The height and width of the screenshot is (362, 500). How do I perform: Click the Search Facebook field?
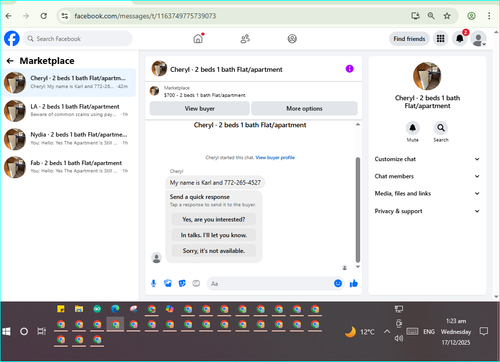pyautogui.click(x=78, y=39)
